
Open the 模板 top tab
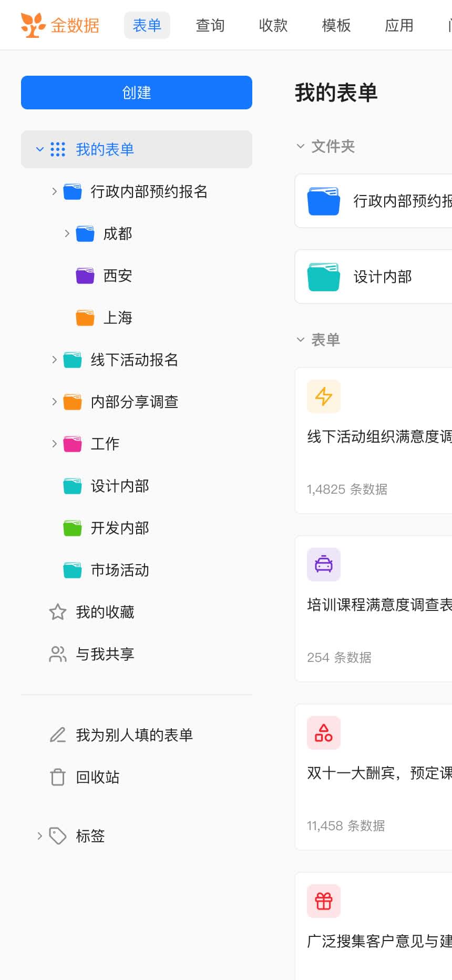click(336, 25)
